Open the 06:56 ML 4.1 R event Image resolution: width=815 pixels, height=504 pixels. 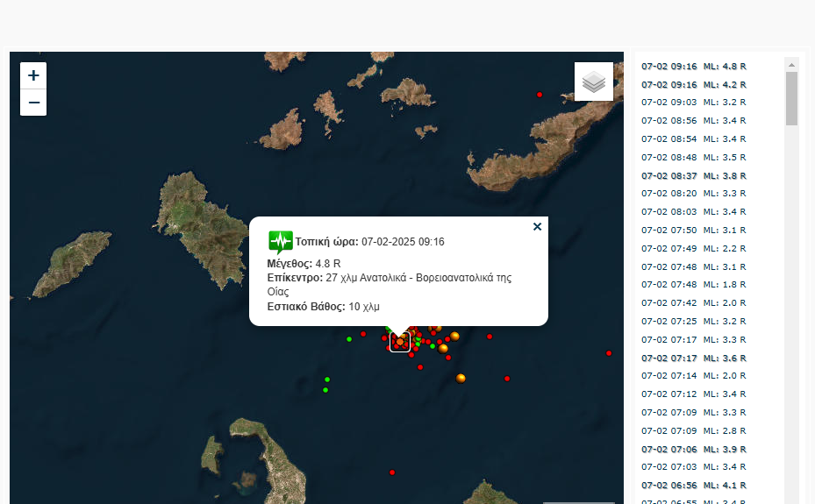click(x=693, y=485)
